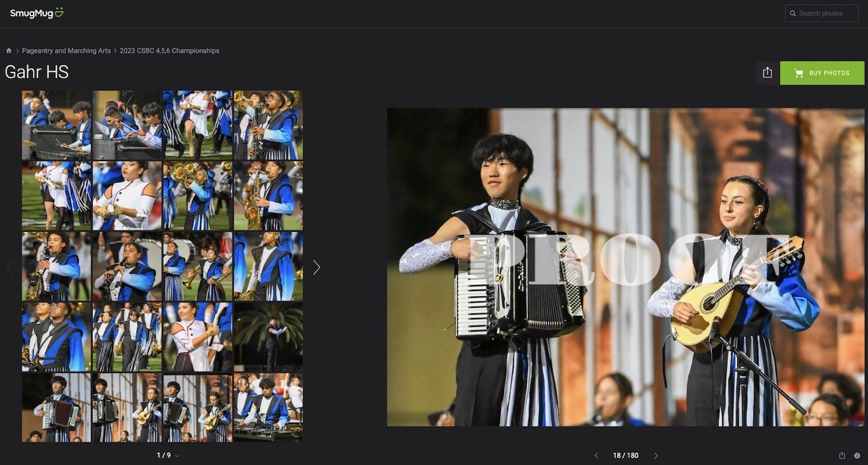Open close-up thumbnail of guard holding ball
This screenshot has width=868, height=465.
[x=127, y=196]
